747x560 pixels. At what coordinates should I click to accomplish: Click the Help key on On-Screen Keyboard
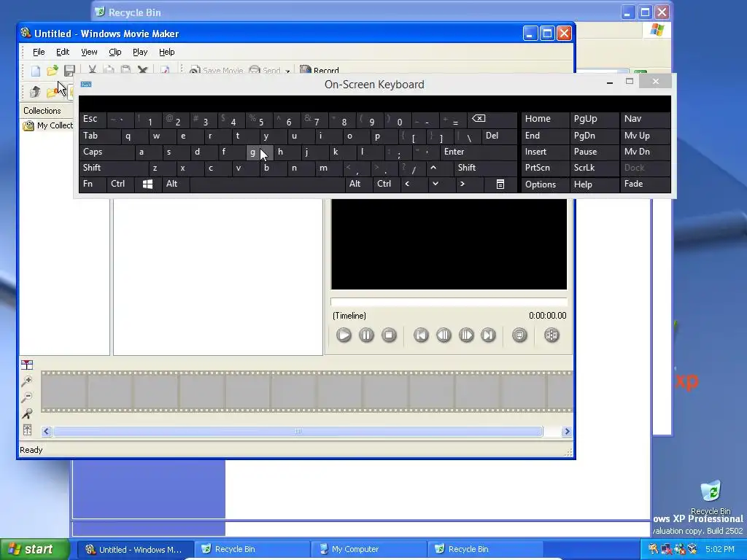coord(594,184)
